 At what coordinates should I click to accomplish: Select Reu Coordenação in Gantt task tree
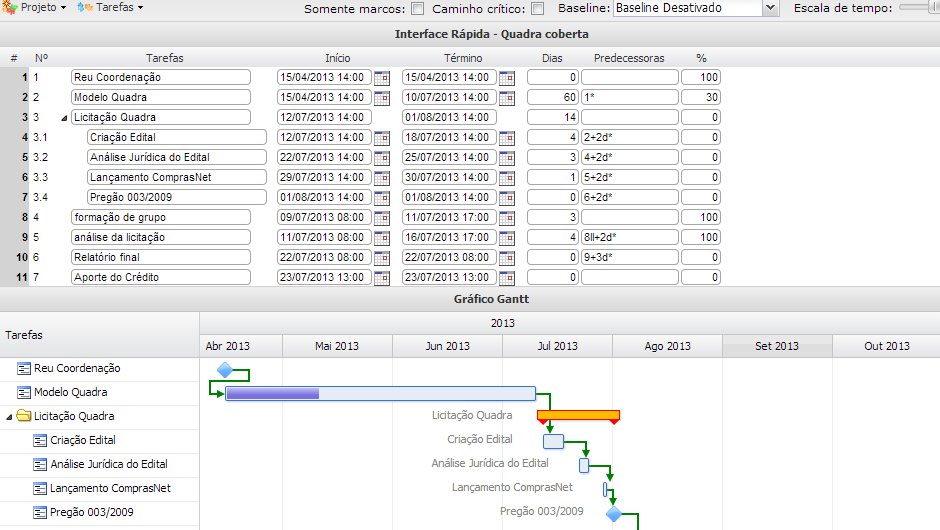pyautogui.click(x=77, y=369)
